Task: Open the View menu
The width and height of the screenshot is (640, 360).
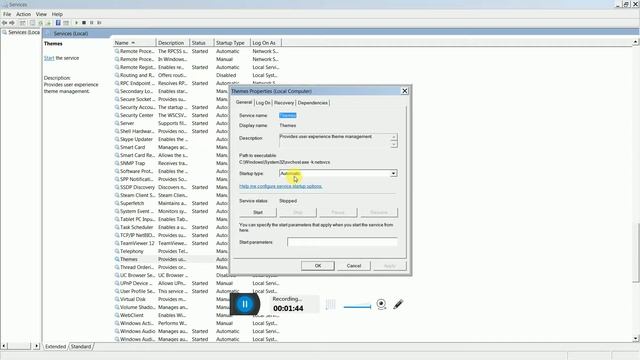Action: click(41, 14)
